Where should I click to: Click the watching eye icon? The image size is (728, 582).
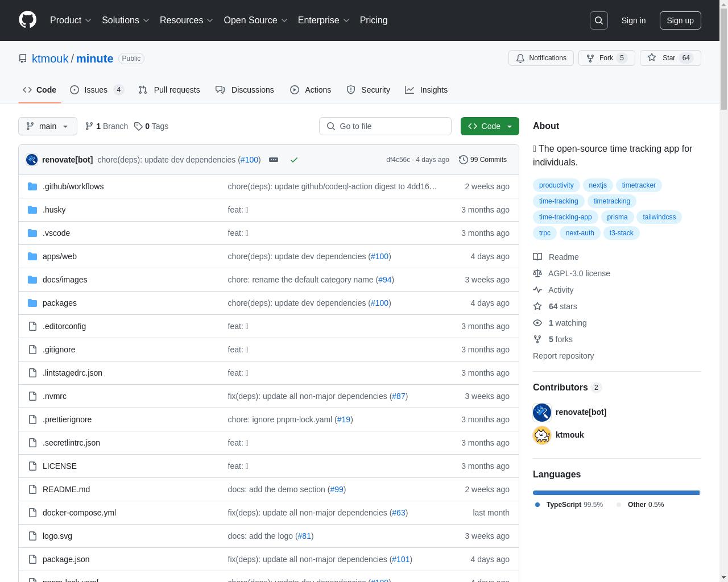(x=537, y=323)
